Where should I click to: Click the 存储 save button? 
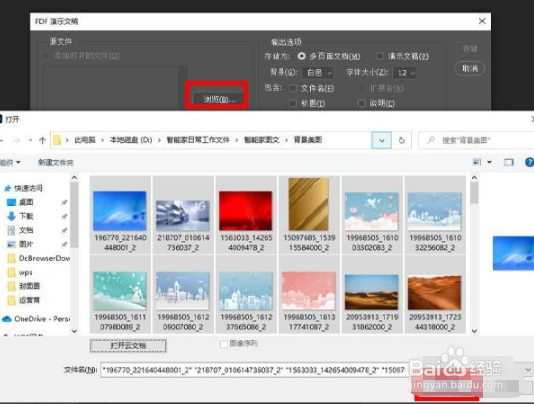(470, 49)
